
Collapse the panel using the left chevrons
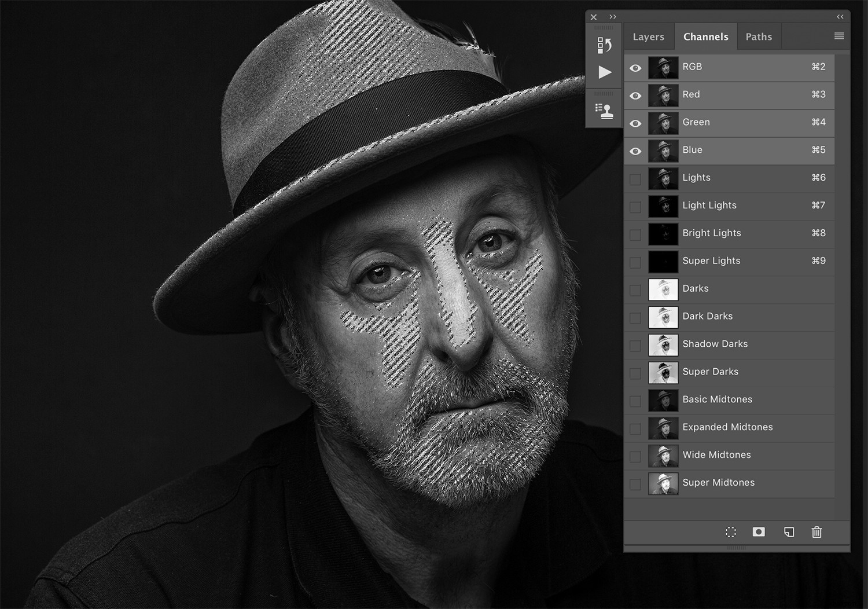tap(840, 17)
